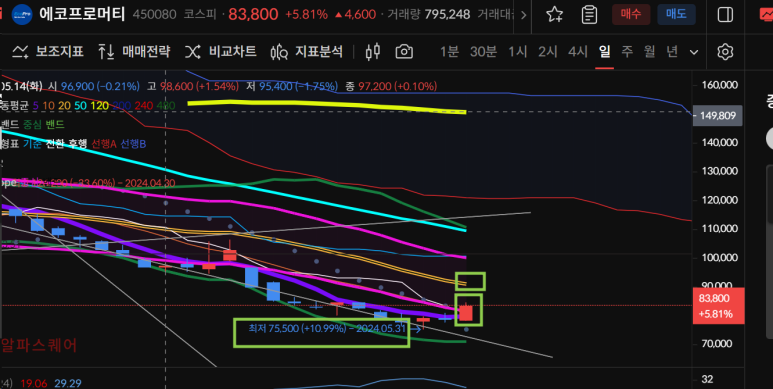Select the 1분 timeframe
Viewport: 773px width, 389px height.
coord(449,51)
